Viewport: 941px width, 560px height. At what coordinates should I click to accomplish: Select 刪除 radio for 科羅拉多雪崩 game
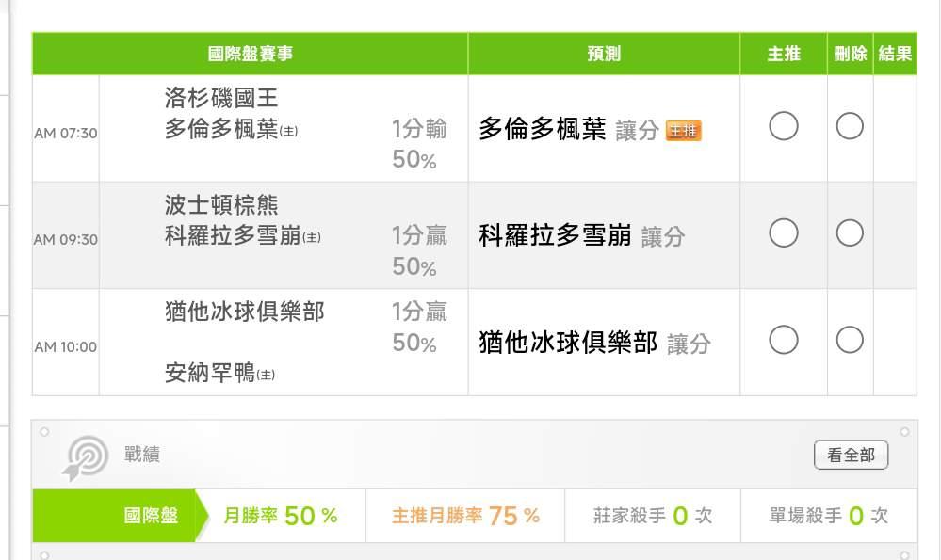(x=850, y=232)
